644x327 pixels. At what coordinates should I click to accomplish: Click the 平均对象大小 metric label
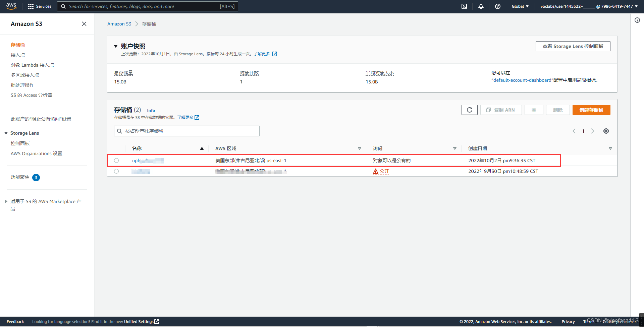pyautogui.click(x=380, y=73)
